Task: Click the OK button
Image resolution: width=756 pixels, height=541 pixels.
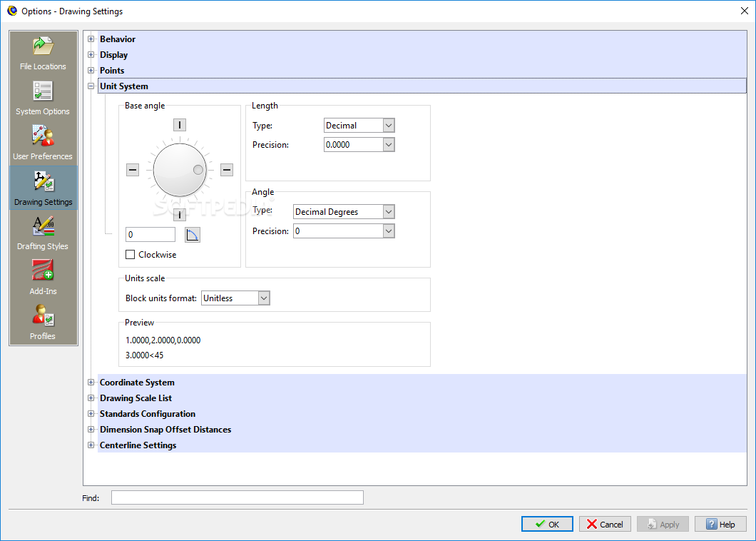Action: pos(547,524)
